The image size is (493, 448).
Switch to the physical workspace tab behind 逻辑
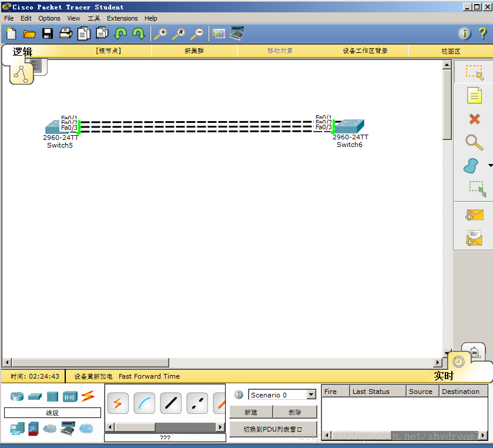pos(39,66)
